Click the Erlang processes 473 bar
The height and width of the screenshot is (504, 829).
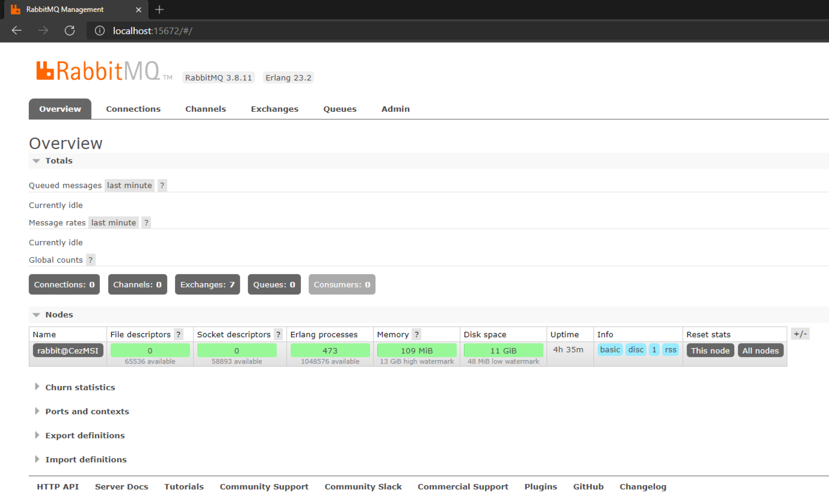[330, 350]
